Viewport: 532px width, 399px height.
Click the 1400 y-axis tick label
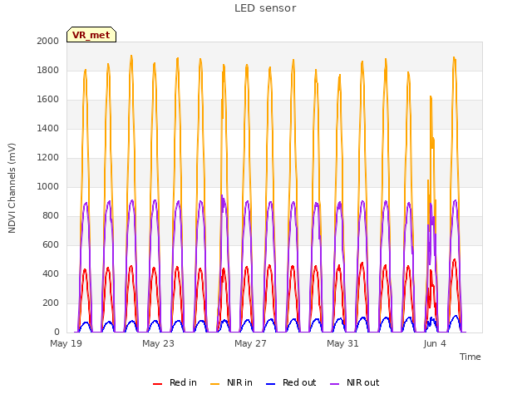[48, 128]
